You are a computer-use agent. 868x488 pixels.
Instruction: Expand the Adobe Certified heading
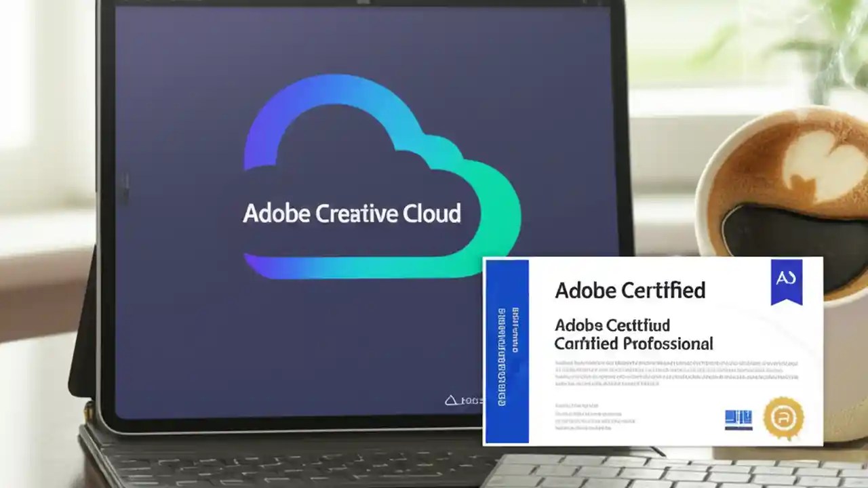[x=631, y=290]
